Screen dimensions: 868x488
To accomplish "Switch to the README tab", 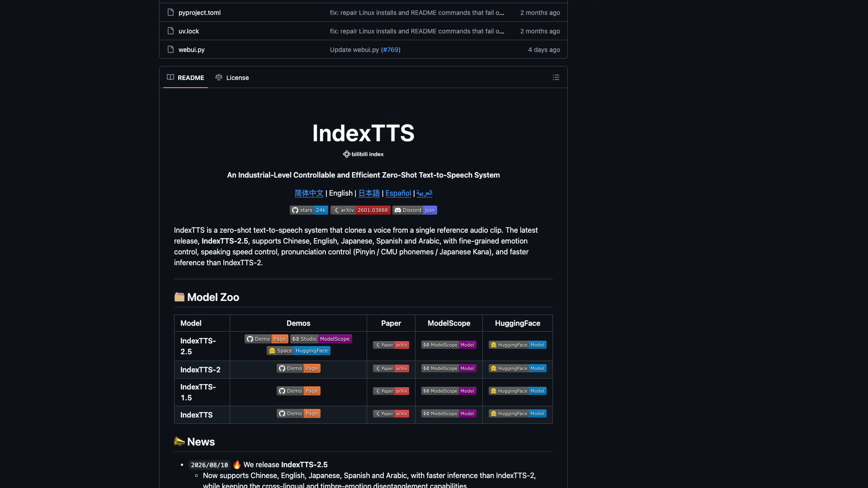I will (185, 78).
